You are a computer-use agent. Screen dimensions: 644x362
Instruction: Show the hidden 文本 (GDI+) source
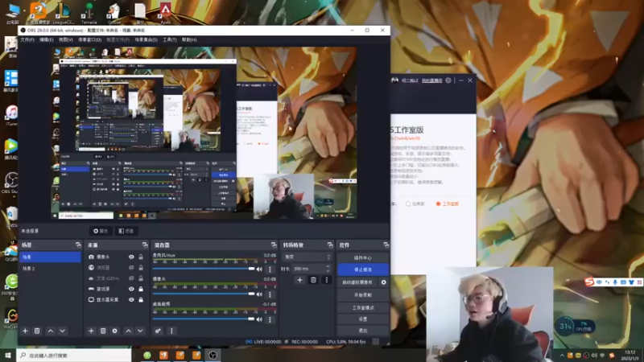tap(131, 278)
